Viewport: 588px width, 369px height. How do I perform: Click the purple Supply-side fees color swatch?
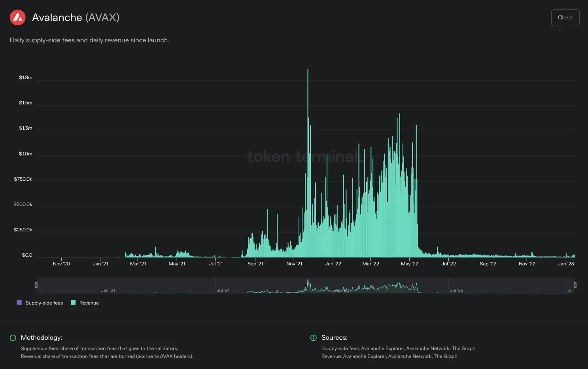pos(19,303)
